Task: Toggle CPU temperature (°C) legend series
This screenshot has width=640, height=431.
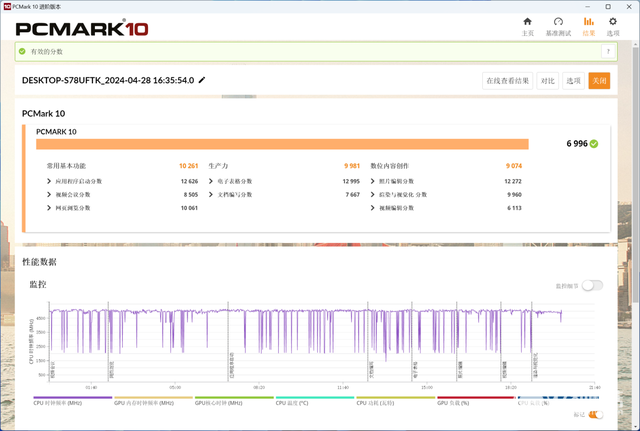Action: click(315, 400)
